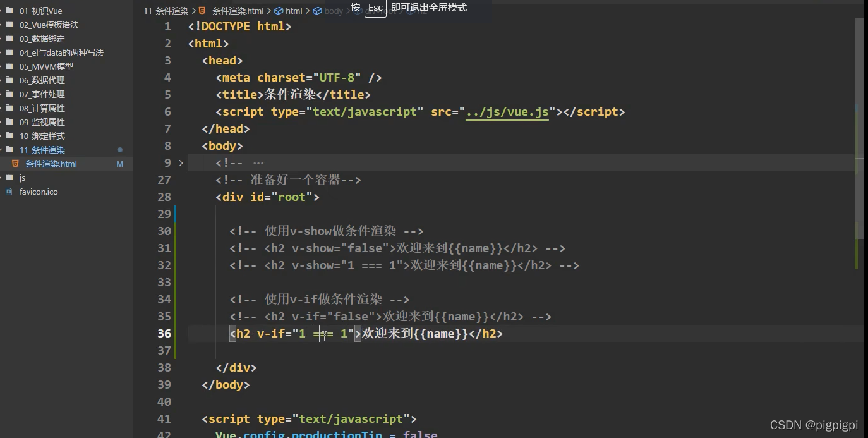Click the folded ellipsis on line 9
The height and width of the screenshot is (438, 868).
[258, 163]
